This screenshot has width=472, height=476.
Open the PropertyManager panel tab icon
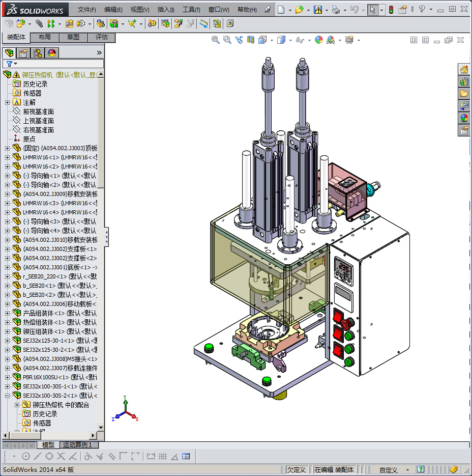(x=23, y=53)
